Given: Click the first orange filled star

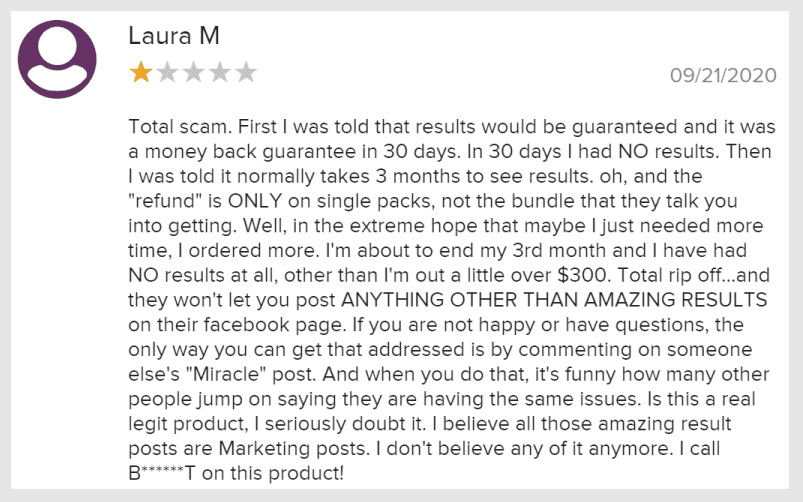Looking at the screenshot, I should point(141,72).
